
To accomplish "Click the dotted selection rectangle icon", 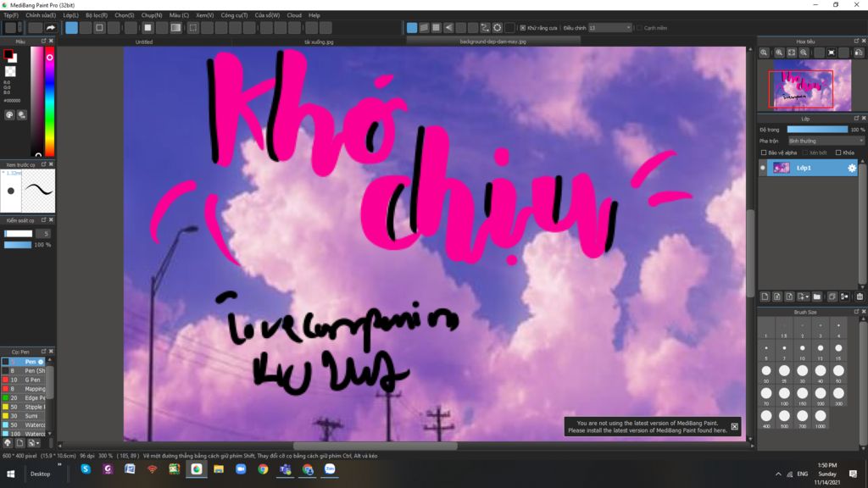I will (193, 28).
